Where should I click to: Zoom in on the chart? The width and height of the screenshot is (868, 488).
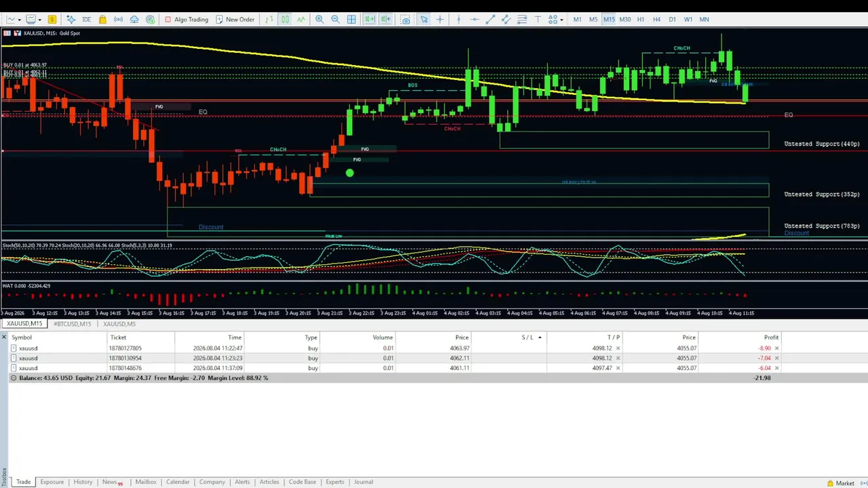(319, 19)
